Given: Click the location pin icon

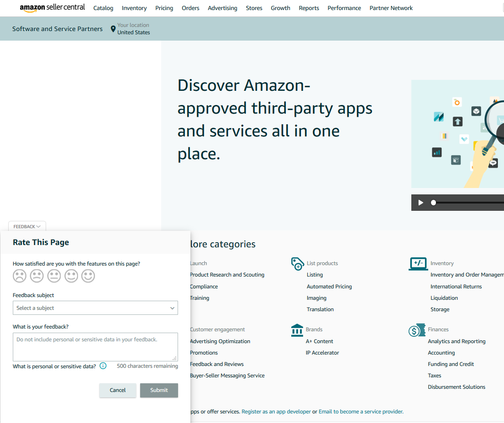Looking at the screenshot, I should (113, 29).
